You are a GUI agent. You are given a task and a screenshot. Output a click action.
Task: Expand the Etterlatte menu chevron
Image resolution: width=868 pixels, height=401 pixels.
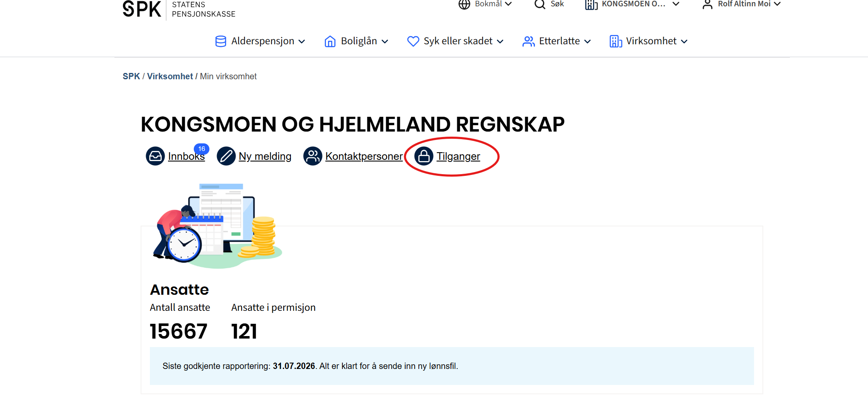click(587, 42)
